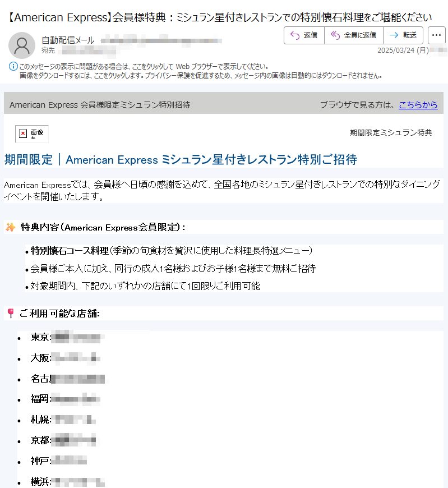Click the sender name 自動配信メール

pyautogui.click(x=68, y=40)
